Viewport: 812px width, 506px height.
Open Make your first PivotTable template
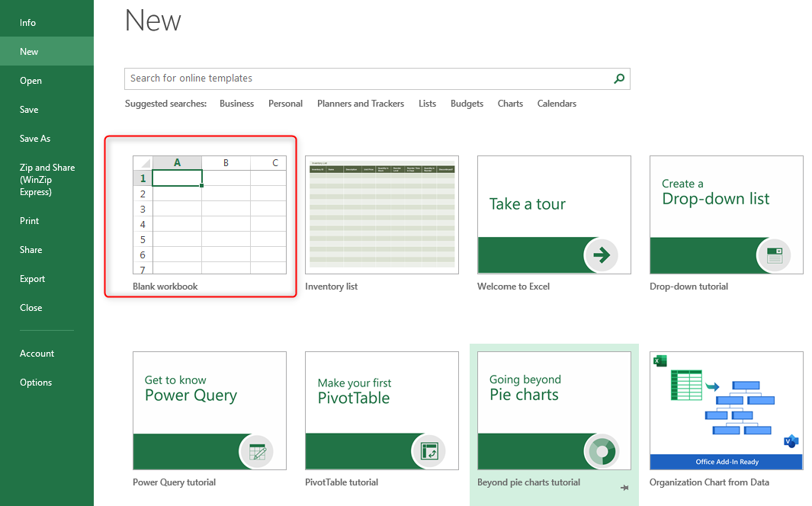click(x=382, y=411)
